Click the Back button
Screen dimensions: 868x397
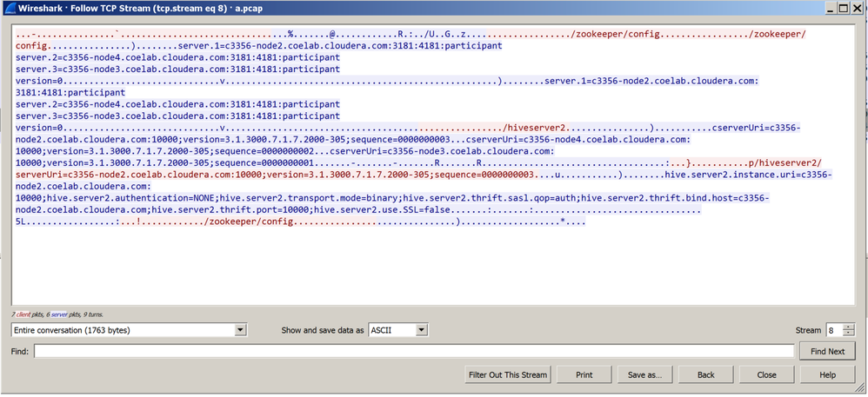point(706,375)
